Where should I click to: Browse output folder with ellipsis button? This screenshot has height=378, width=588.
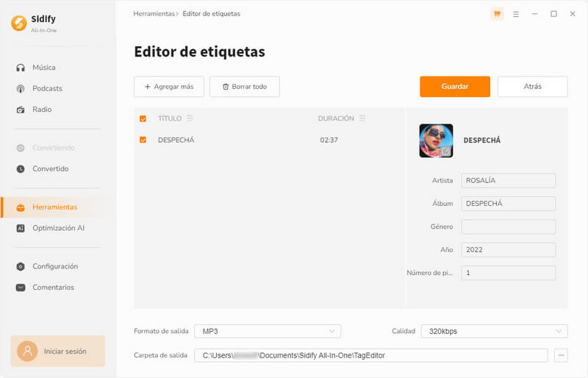561,355
